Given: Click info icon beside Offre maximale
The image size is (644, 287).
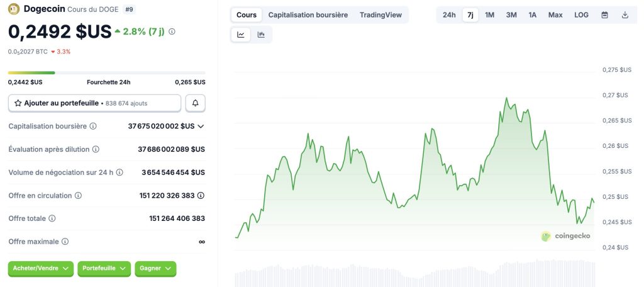Looking at the screenshot, I should pos(65,241).
